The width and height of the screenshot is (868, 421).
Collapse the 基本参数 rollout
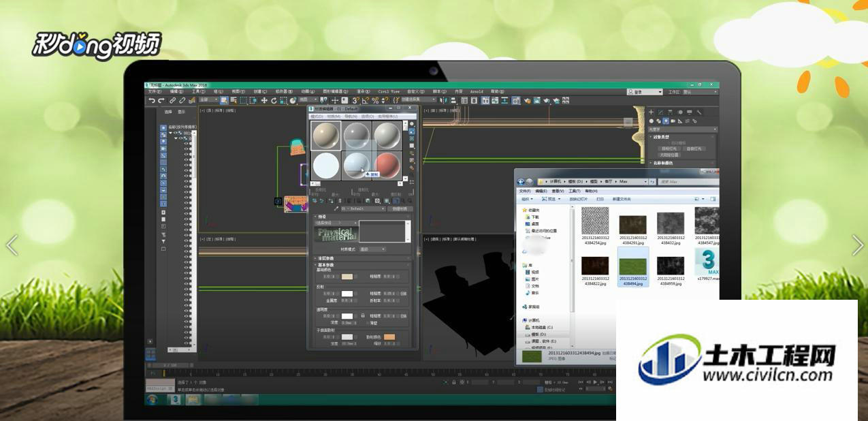click(x=364, y=265)
